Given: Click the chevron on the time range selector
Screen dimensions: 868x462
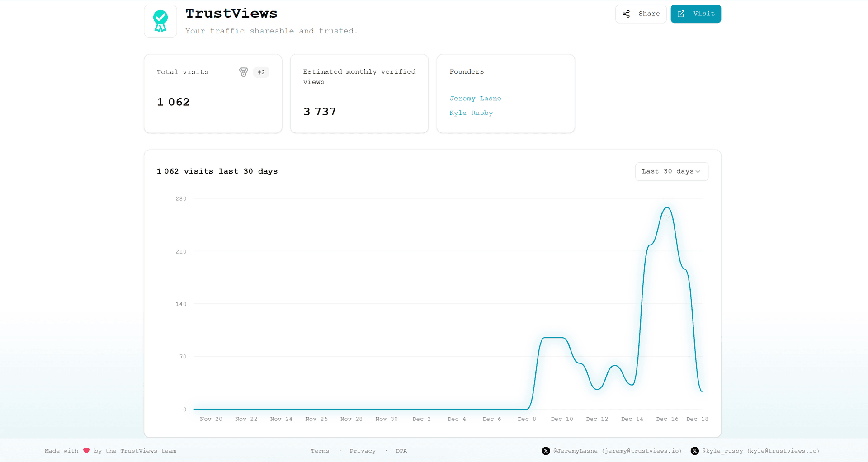Looking at the screenshot, I should [698, 171].
